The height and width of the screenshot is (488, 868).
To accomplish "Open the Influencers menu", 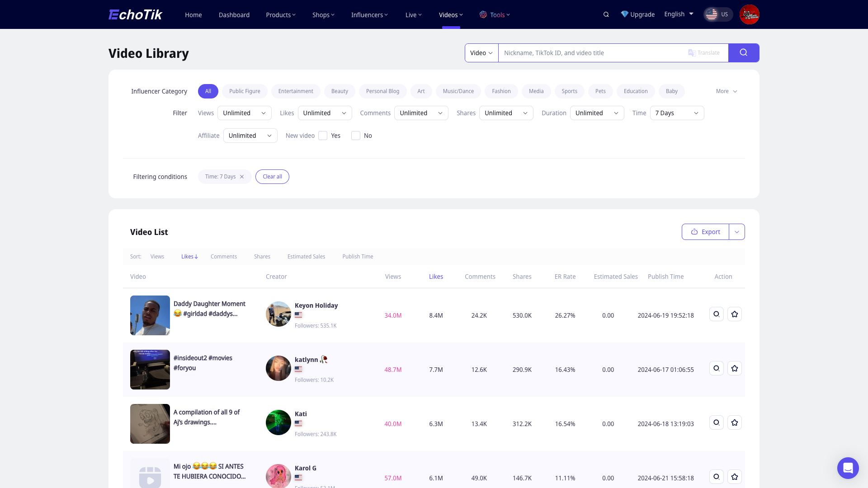I will [x=369, y=15].
